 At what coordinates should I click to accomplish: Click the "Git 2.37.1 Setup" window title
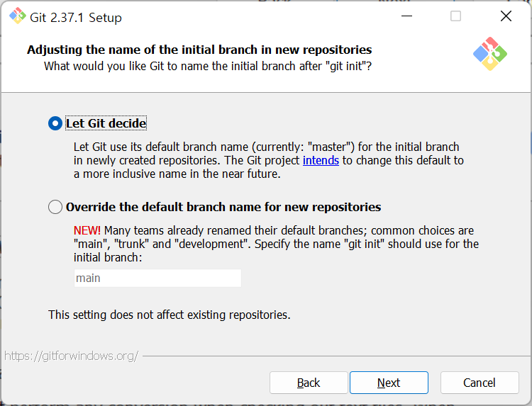[x=76, y=18]
